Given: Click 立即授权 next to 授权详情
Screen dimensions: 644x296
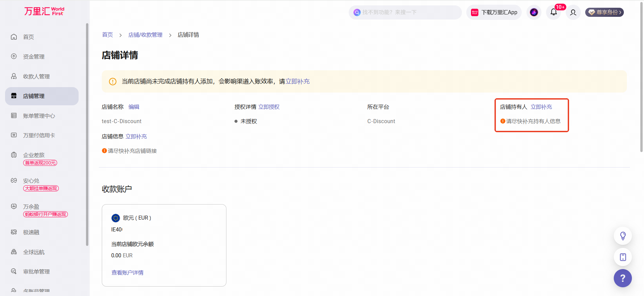Looking at the screenshot, I should click(x=269, y=107).
